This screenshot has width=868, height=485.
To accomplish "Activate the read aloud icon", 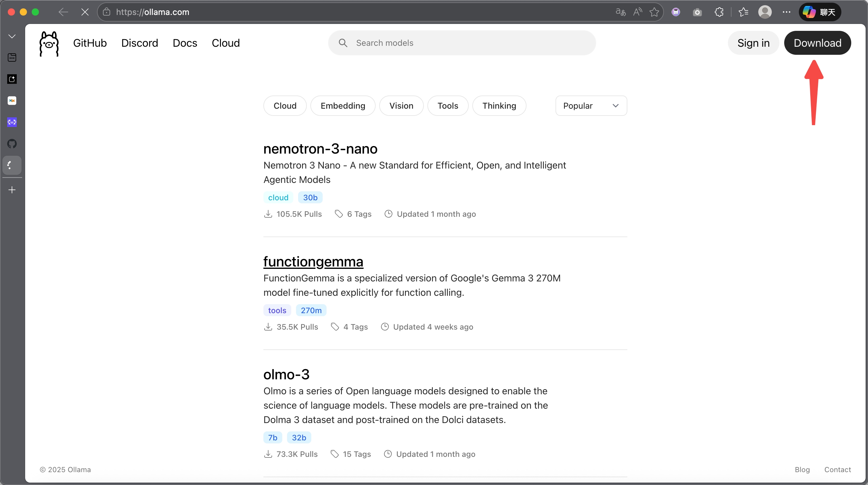I will click(638, 12).
